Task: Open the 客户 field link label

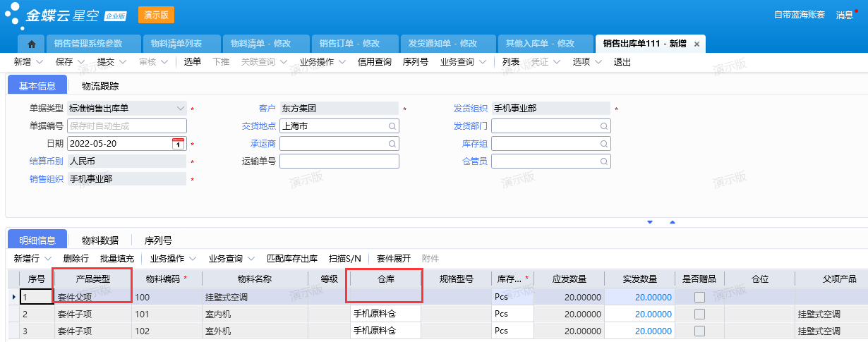Action: point(267,109)
